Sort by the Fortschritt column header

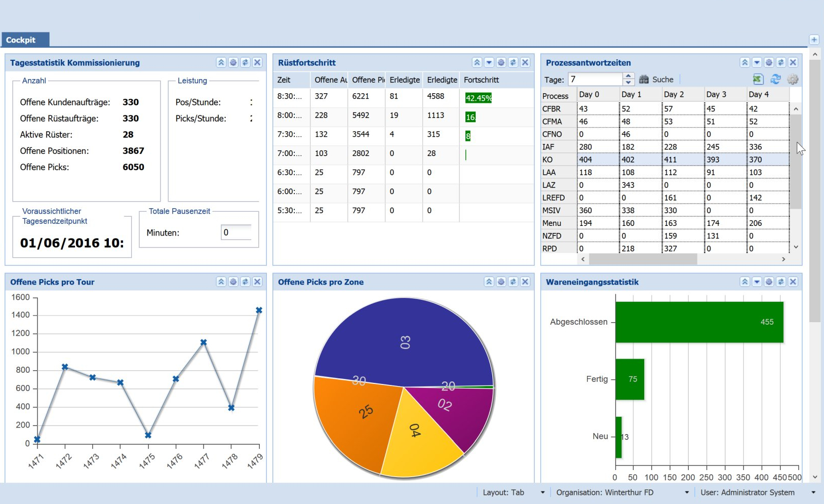coord(481,80)
